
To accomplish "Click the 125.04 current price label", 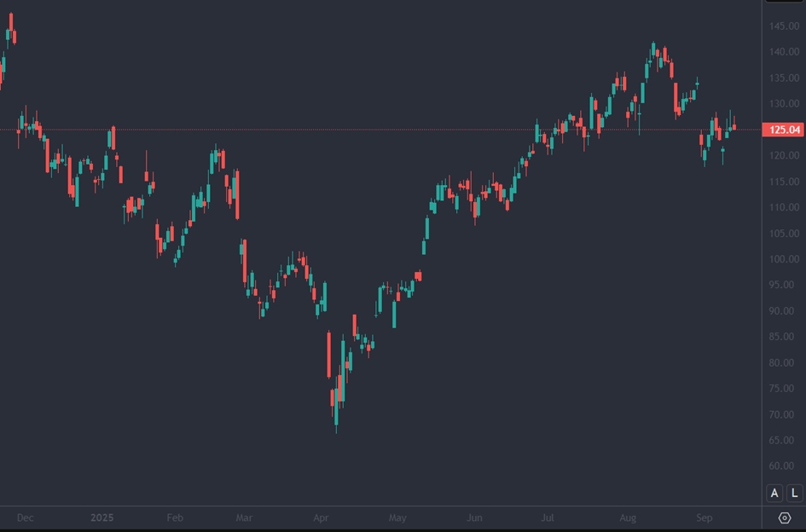I will [783, 130].
